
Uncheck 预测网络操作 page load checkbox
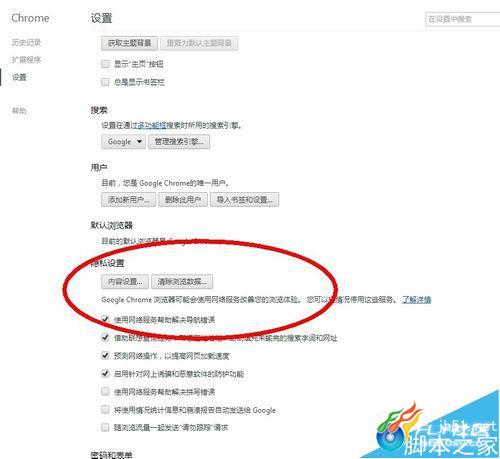(x=105, y=356)
